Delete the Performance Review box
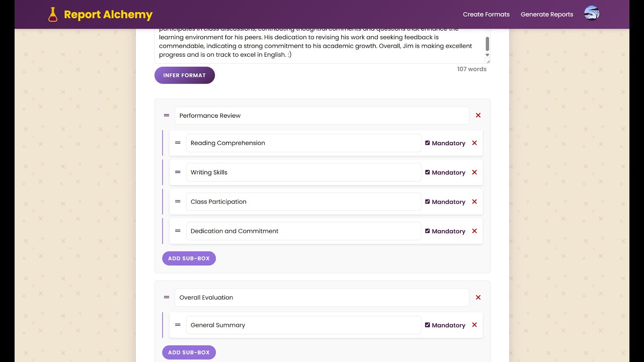Image resolution: width=644 pixels, height=362 pixels. [x=478, y=116]
